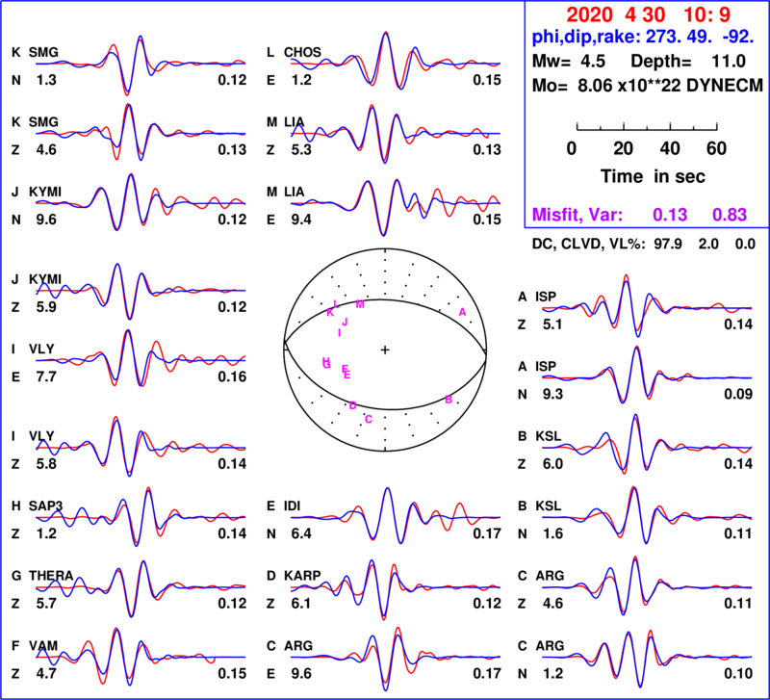Click the Time in sec axis label
Viewport: 770px width, 700px height.
653,176
